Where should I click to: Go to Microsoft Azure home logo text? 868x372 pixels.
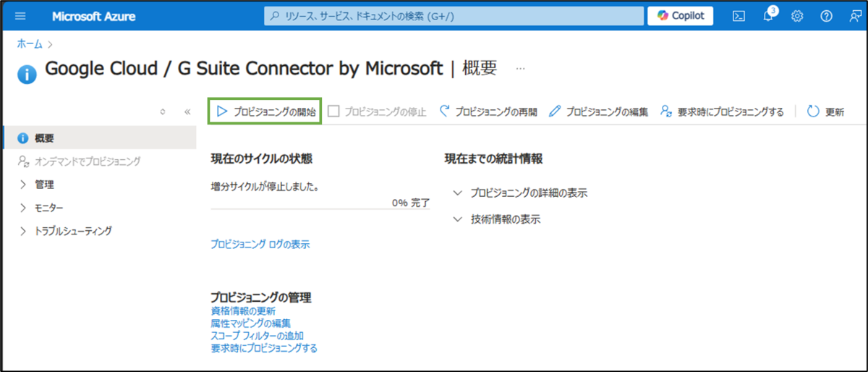[93, 16]
